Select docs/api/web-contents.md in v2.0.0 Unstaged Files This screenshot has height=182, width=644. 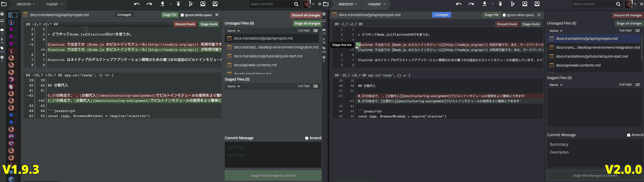(594, 65)
